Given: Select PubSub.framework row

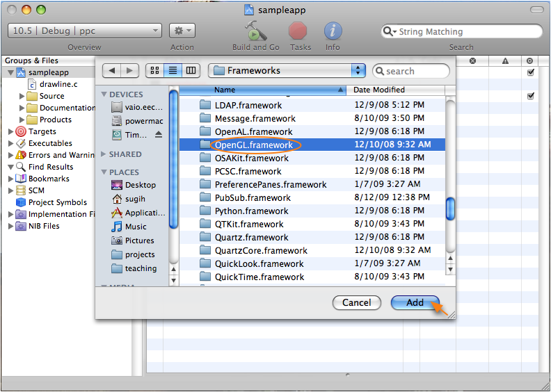Looking at the screenshot, I should pos(312,197).
